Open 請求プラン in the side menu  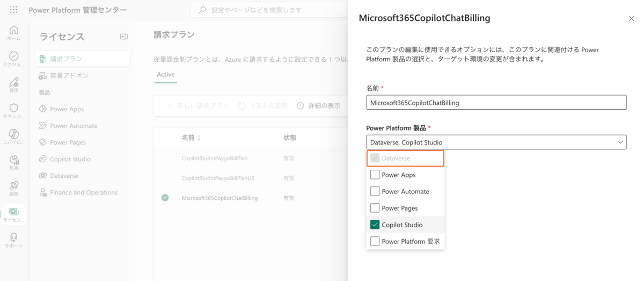click(83, 59)
